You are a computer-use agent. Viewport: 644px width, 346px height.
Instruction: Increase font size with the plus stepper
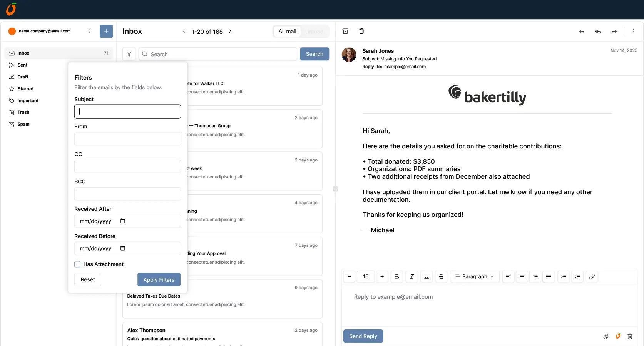point(382,276)
